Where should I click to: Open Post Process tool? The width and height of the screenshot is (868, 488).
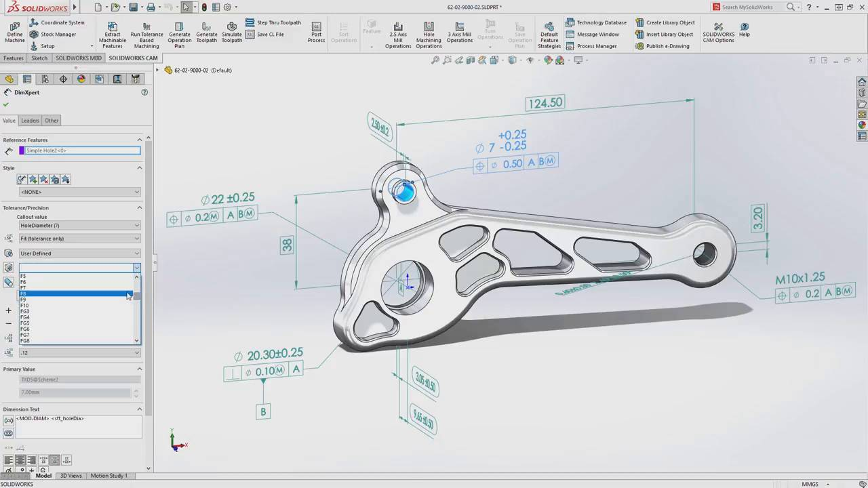(316, 34)
